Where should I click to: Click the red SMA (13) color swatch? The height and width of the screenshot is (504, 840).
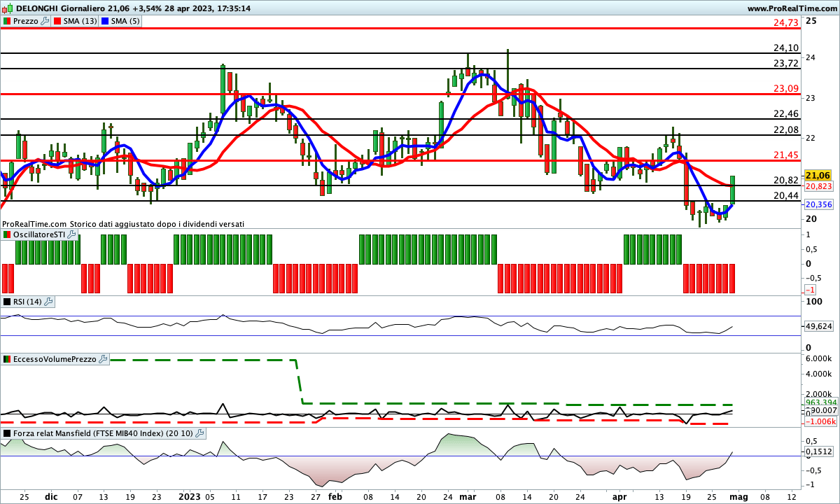click(57, 21)
